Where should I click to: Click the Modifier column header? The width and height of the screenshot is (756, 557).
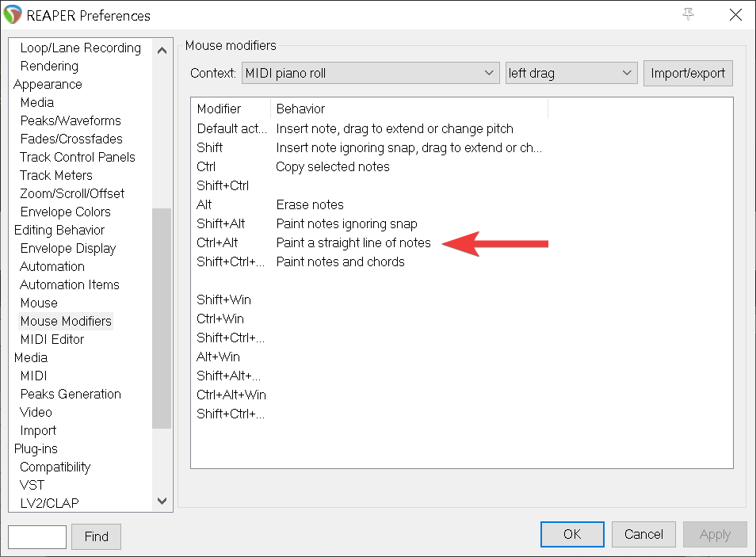[x=231, y=109]
